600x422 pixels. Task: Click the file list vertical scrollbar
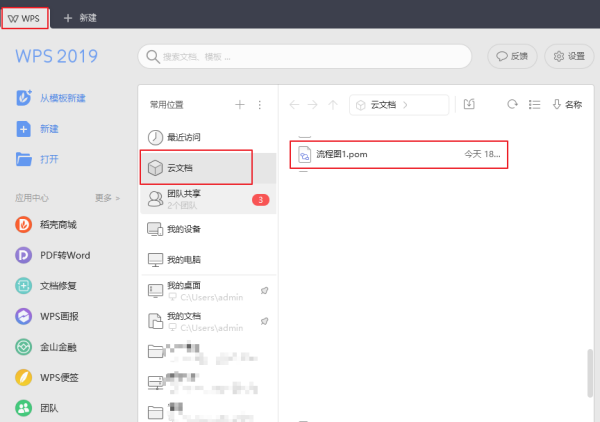[x=590, y=373]
